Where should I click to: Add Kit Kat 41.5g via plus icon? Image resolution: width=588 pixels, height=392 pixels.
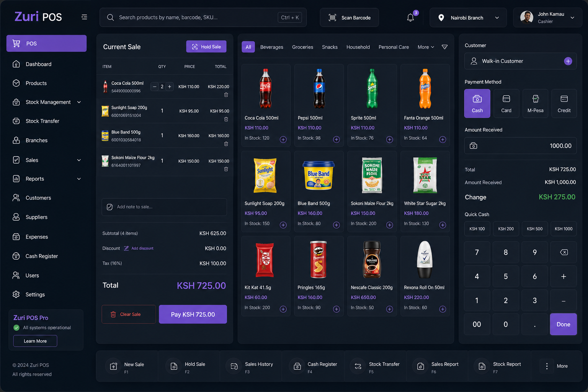click(x=283, y=309)
